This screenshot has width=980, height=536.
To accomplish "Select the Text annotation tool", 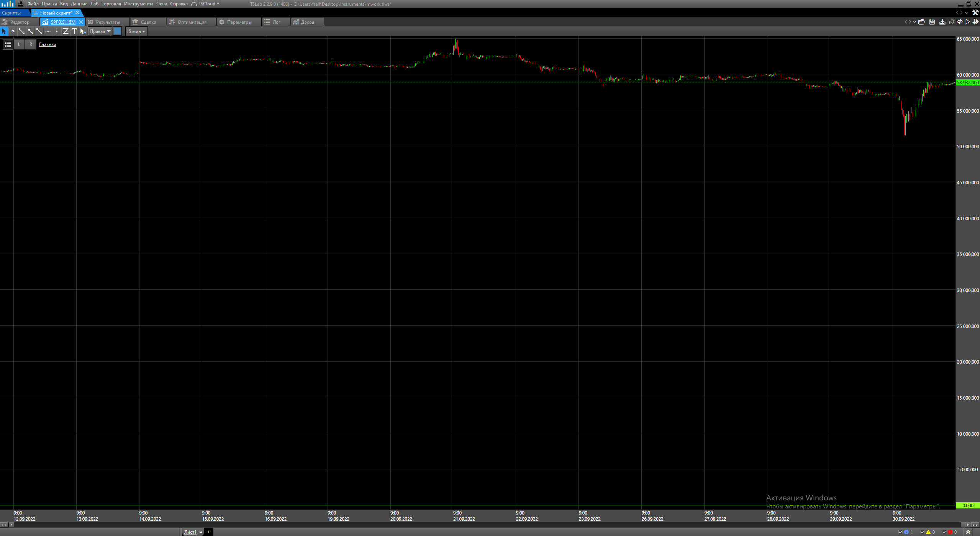I will pyautogui.click(x=74, y=31).
